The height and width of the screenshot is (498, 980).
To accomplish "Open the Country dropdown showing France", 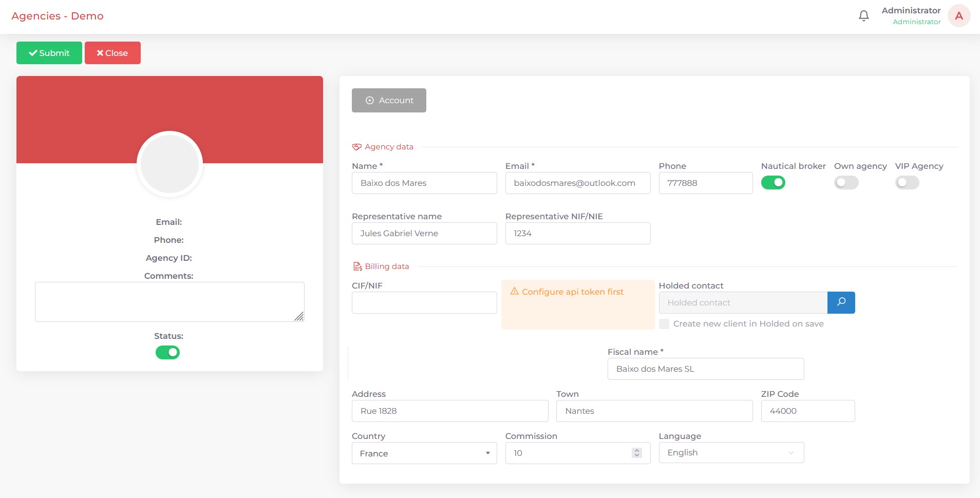I will coord(424,453).
